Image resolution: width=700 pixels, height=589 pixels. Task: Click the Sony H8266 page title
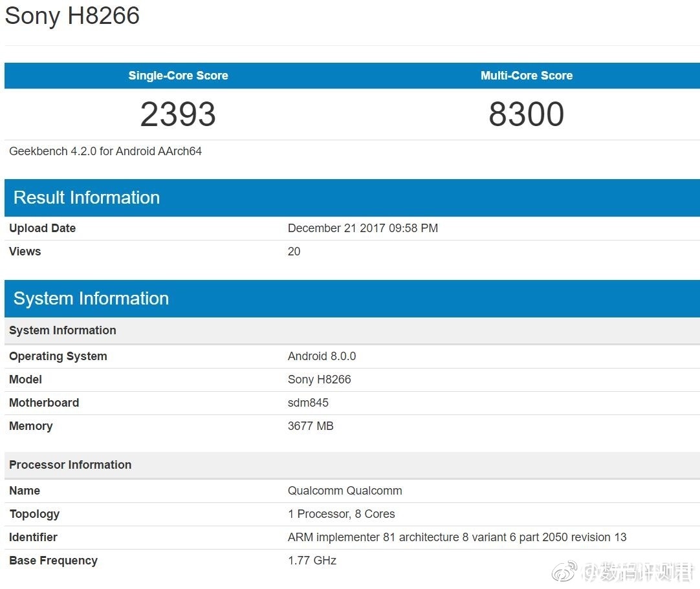pos(72,16)
